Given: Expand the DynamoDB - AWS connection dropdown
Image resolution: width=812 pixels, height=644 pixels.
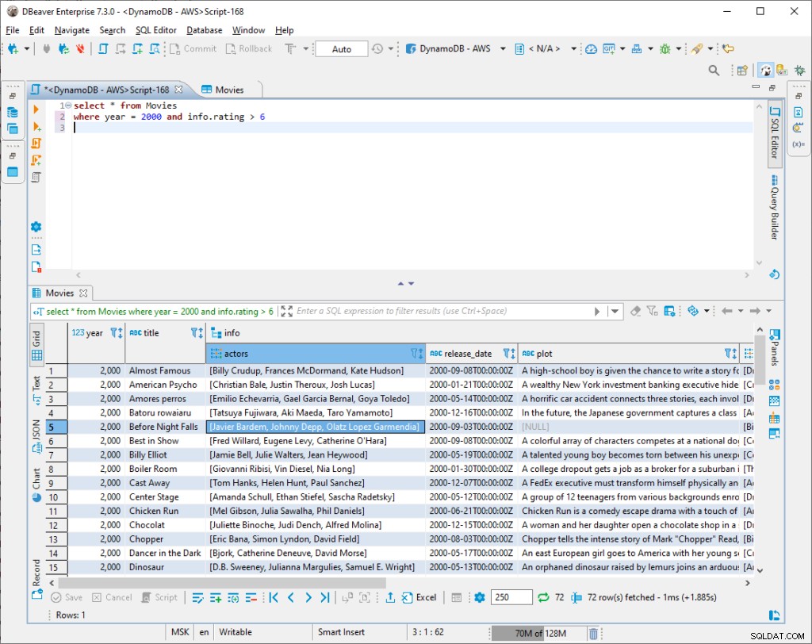Looking at the screenshot, I should pyautogui.click(x=503, y=48).
